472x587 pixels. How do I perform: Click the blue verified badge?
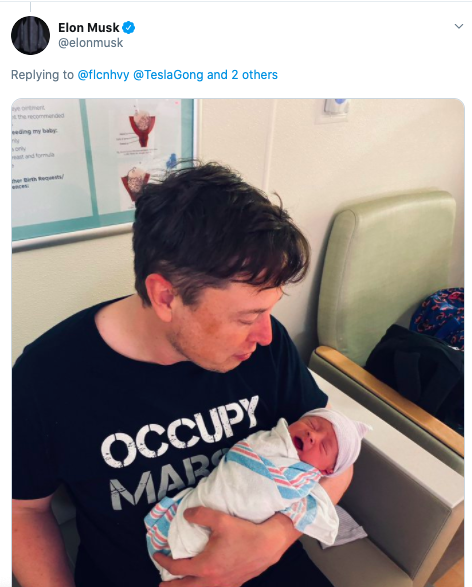pos(129,28)
